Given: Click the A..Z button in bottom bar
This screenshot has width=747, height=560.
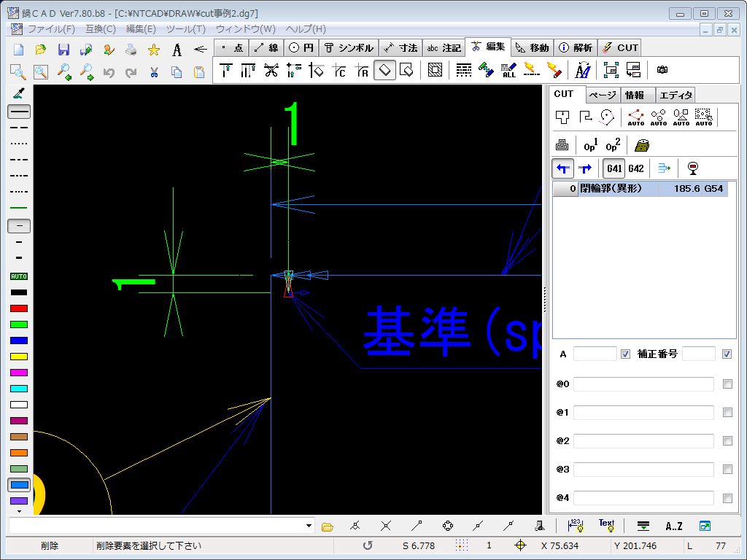Looking at the screenshot, I should 674,526.
